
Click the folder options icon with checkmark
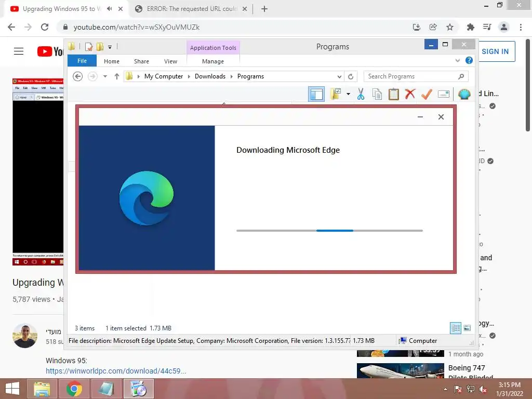click(336, 94)
